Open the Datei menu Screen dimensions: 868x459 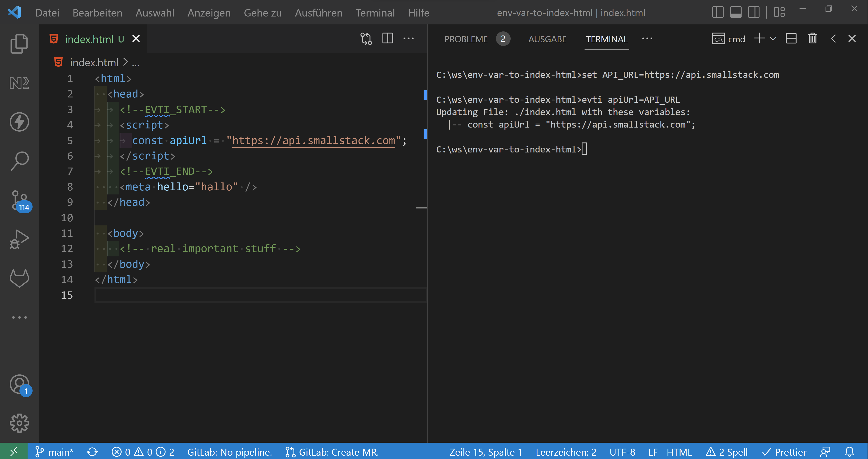(x=47, y=12)
